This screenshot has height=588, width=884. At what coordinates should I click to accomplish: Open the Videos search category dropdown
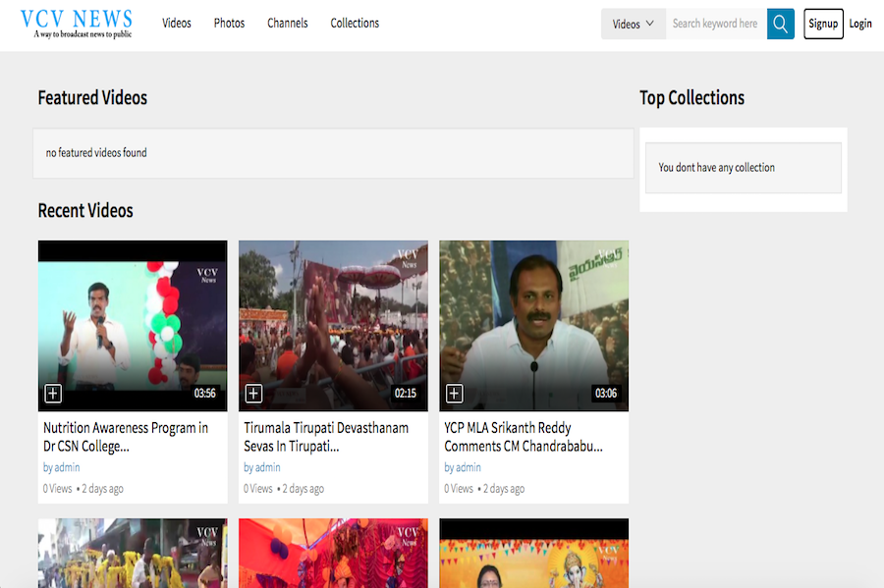[x=633, y=24]
